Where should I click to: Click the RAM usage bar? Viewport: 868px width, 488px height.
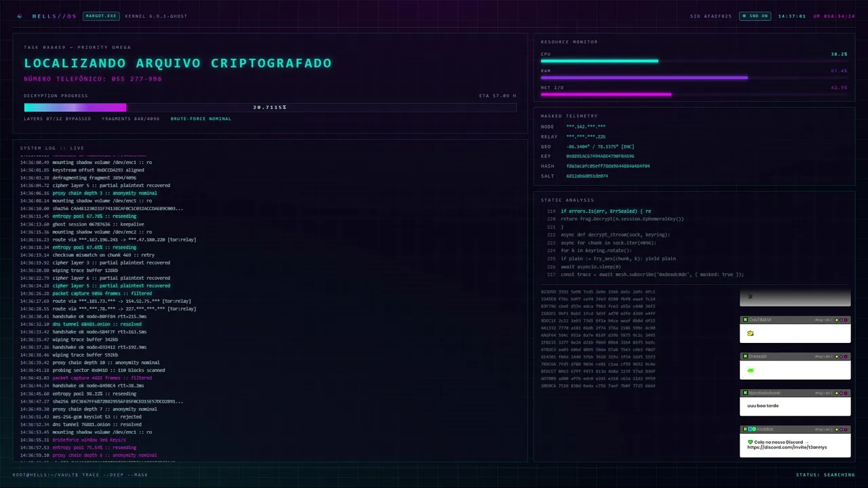coord(694,77)
